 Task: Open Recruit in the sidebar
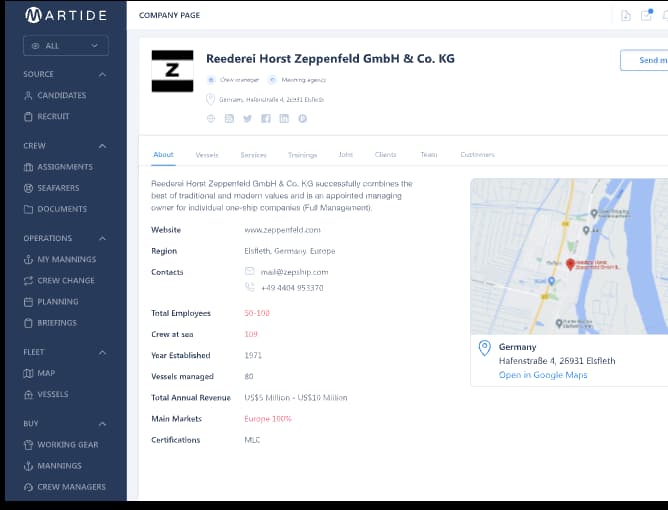[53, 116]
